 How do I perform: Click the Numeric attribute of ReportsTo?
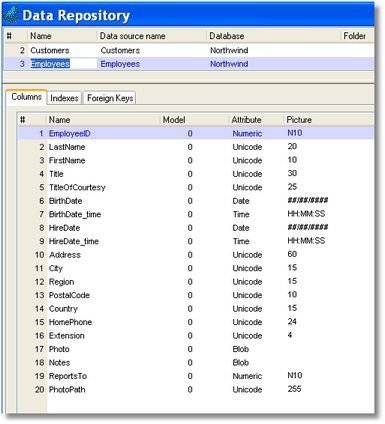pos(247,376)
